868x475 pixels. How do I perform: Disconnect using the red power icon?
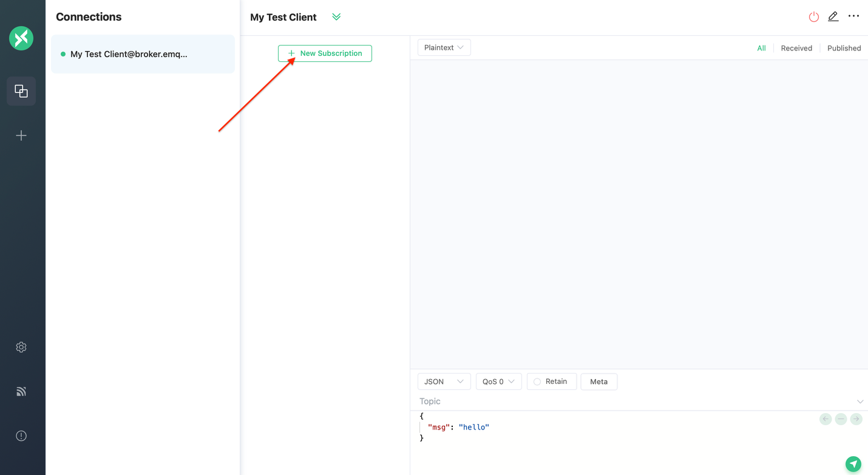point(814,17)
